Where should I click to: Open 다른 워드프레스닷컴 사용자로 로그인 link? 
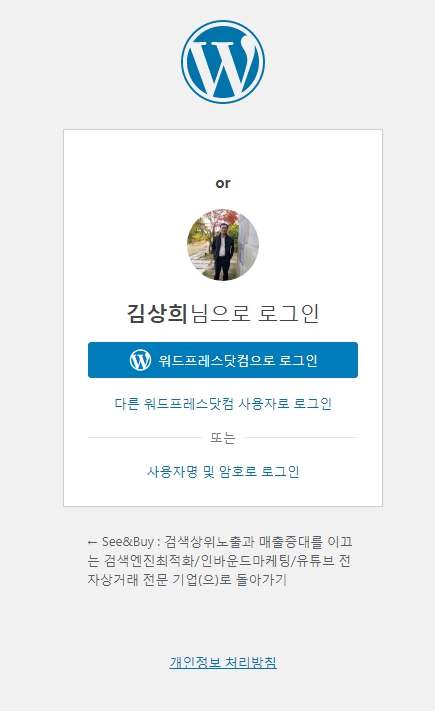coord(223,403)
